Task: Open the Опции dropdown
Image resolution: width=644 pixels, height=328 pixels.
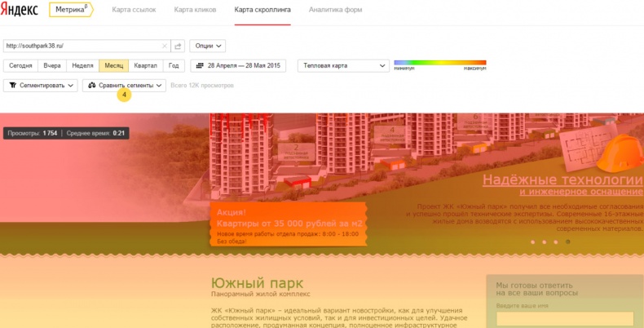Action: pos(207,47)
